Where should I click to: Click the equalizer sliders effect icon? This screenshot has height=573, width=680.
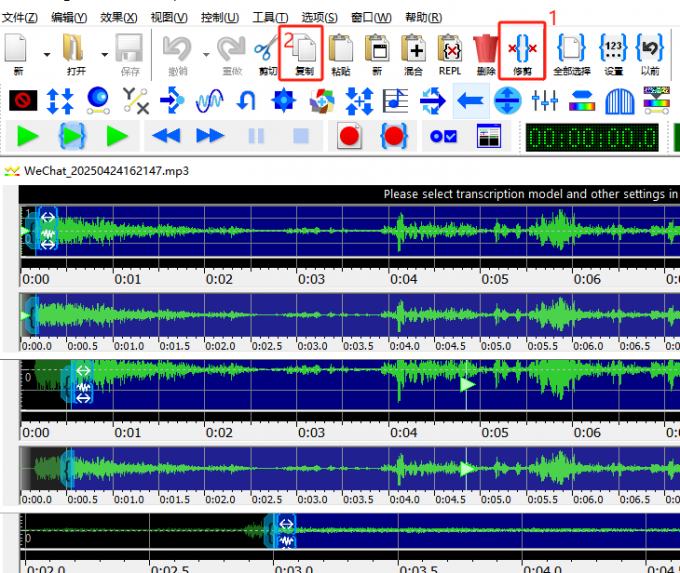coord(545,100)
